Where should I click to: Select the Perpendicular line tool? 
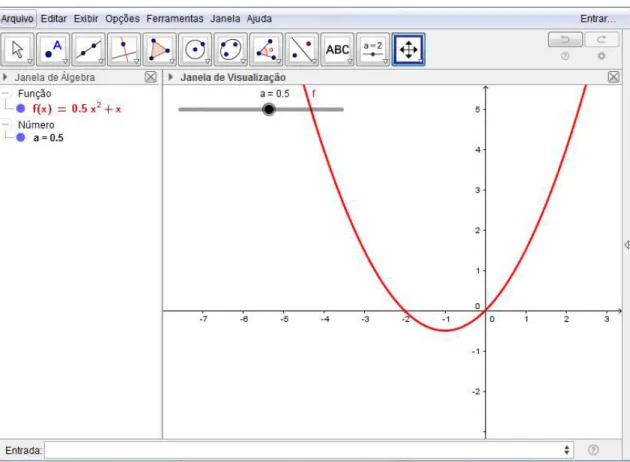pyautogui.click(x=124, y=50)
